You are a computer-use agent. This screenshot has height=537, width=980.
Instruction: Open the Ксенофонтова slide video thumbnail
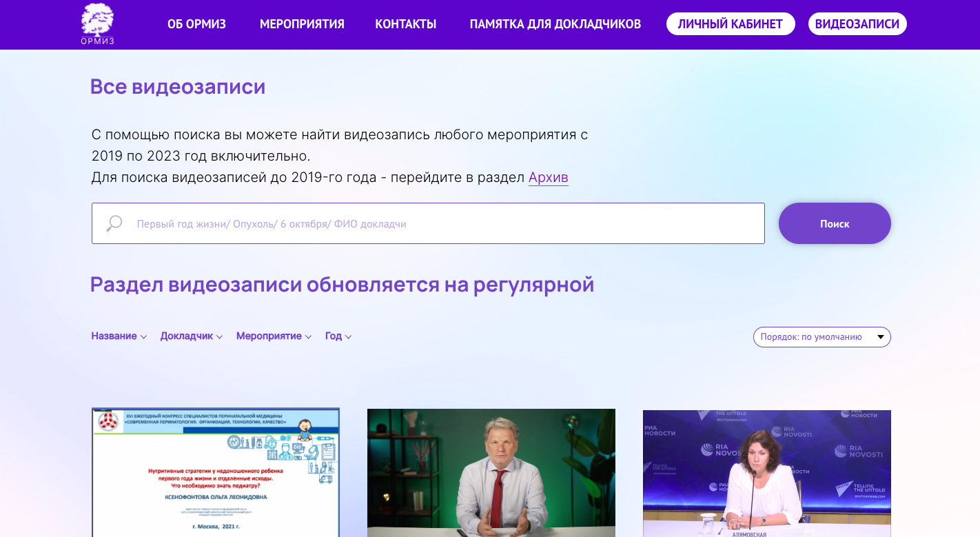pos(216,473)
